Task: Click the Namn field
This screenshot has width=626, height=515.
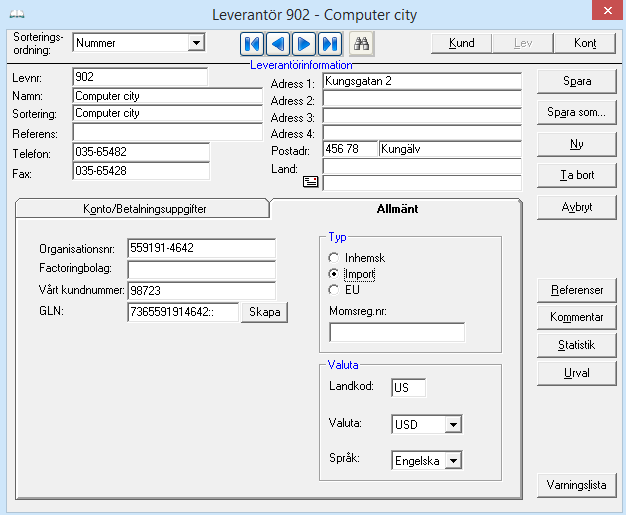Action: [x=168, y=96]
